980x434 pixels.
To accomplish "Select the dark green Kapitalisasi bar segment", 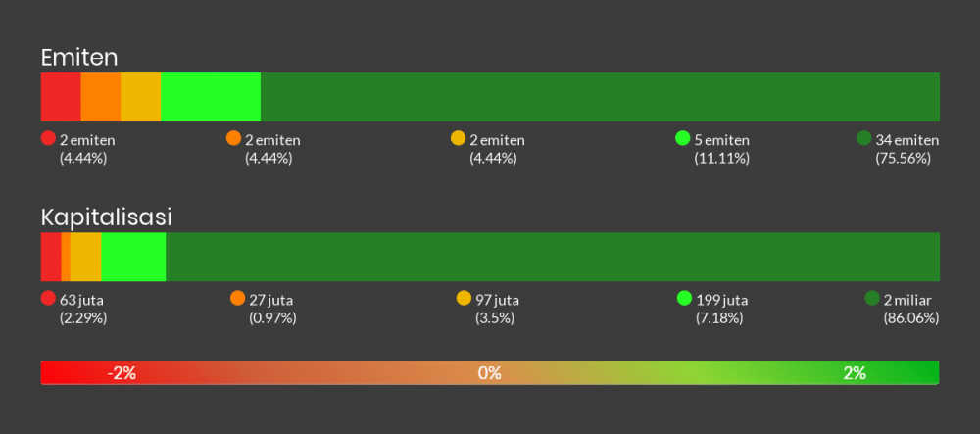I will click(x=553, y=257).
